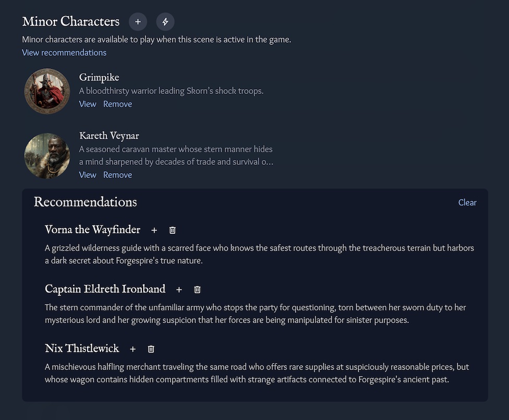
Task: Add Nix Thistlewick using the plus icon
Action: [133, 349]
